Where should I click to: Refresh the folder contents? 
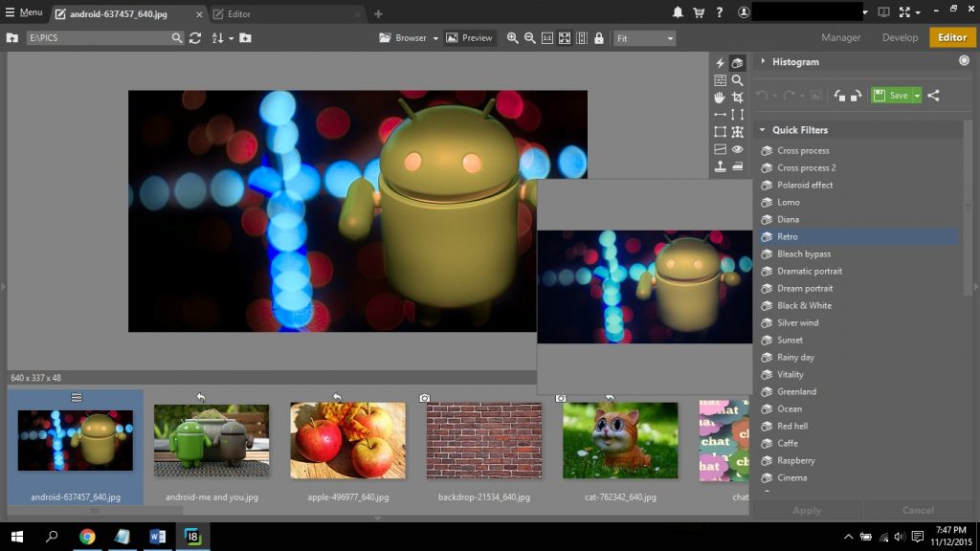[195, 38]
